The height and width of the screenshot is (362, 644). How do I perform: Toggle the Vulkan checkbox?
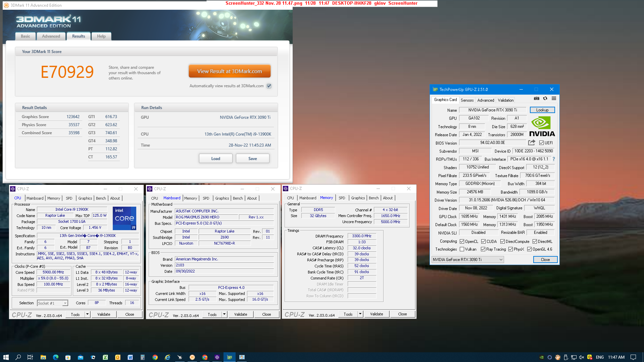(462, 249)
